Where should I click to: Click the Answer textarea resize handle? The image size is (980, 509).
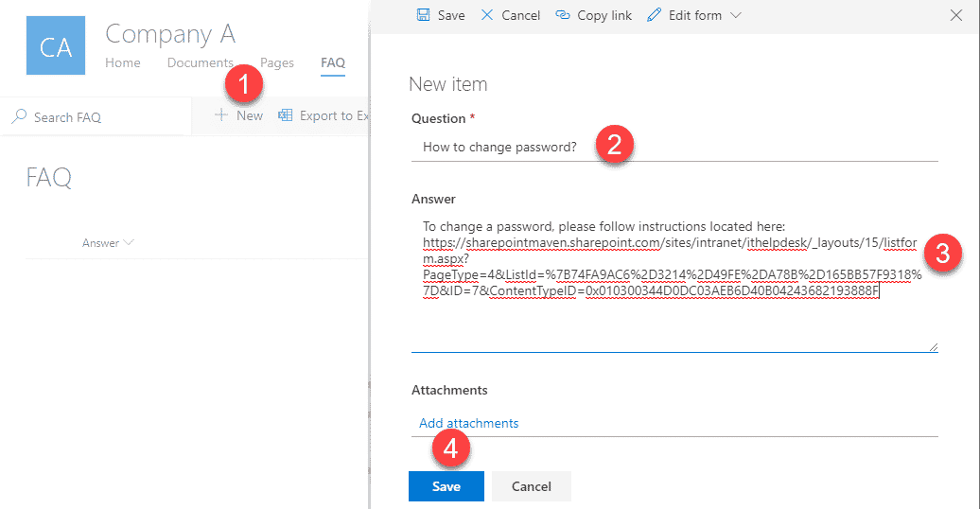coord(933,347)
